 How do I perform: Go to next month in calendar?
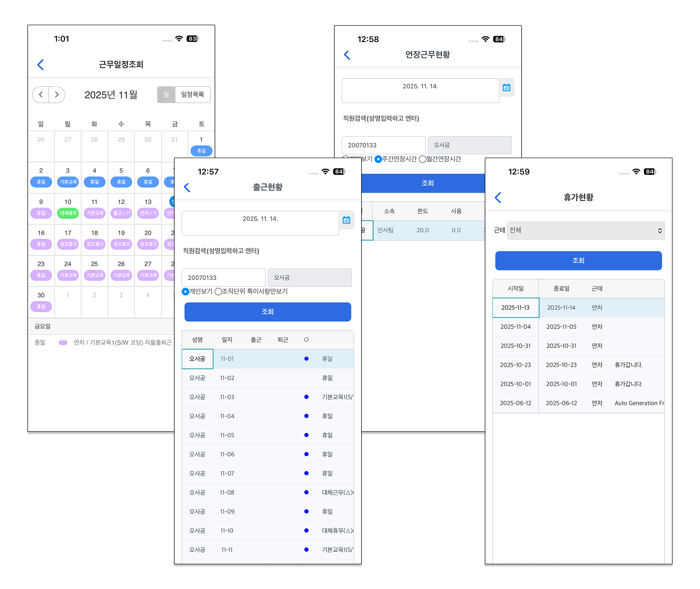(x=56, y=95)
